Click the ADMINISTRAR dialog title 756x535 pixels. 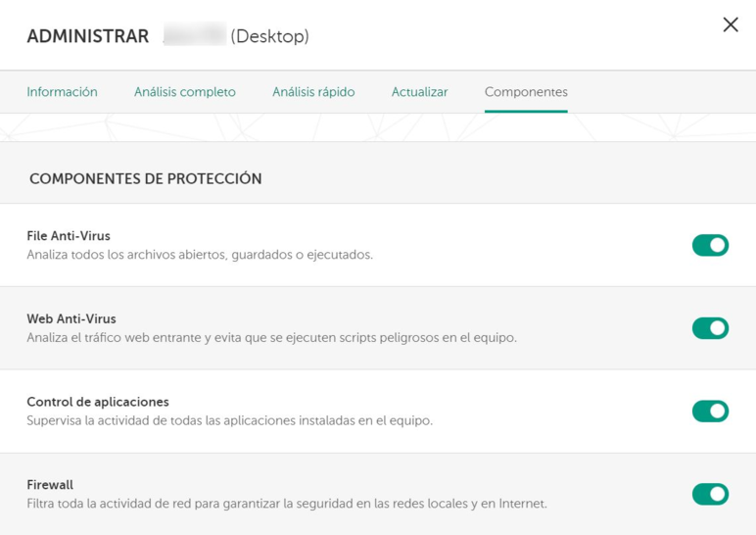tap(88, 37)
